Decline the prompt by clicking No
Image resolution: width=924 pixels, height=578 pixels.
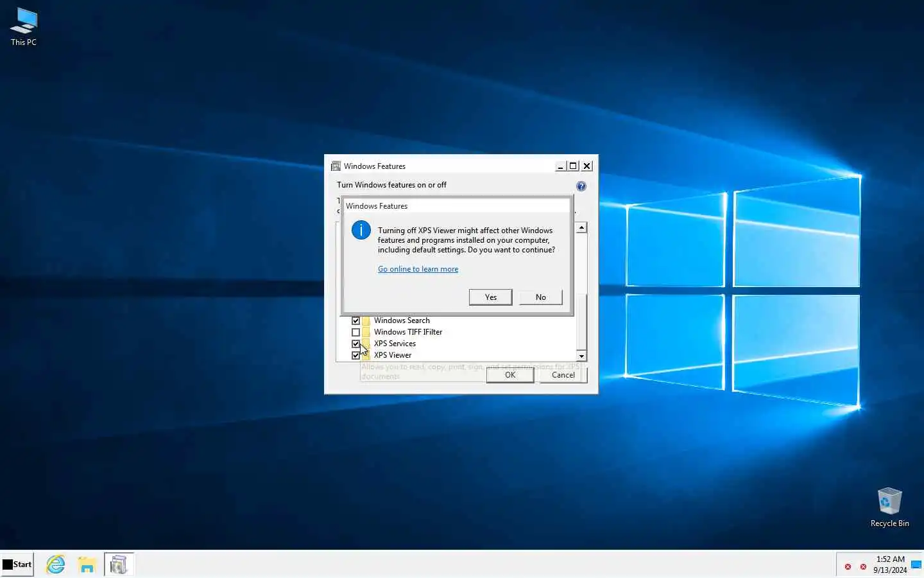(540, 297)
